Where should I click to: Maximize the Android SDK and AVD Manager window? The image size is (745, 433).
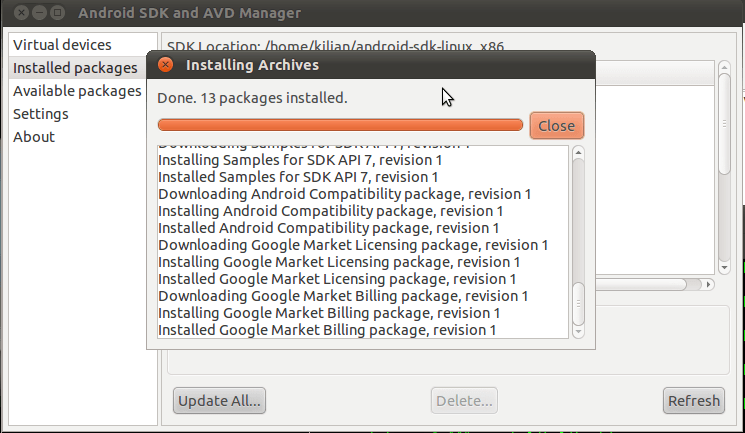tap(57, 13)
